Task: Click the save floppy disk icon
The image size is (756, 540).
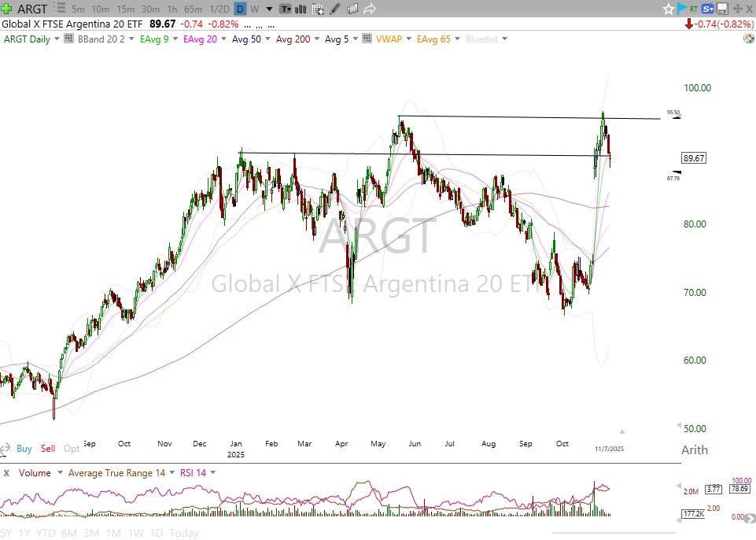Action: pos(721,9)
